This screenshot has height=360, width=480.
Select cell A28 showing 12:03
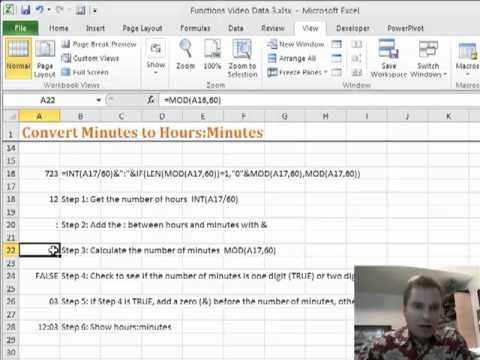40,327
